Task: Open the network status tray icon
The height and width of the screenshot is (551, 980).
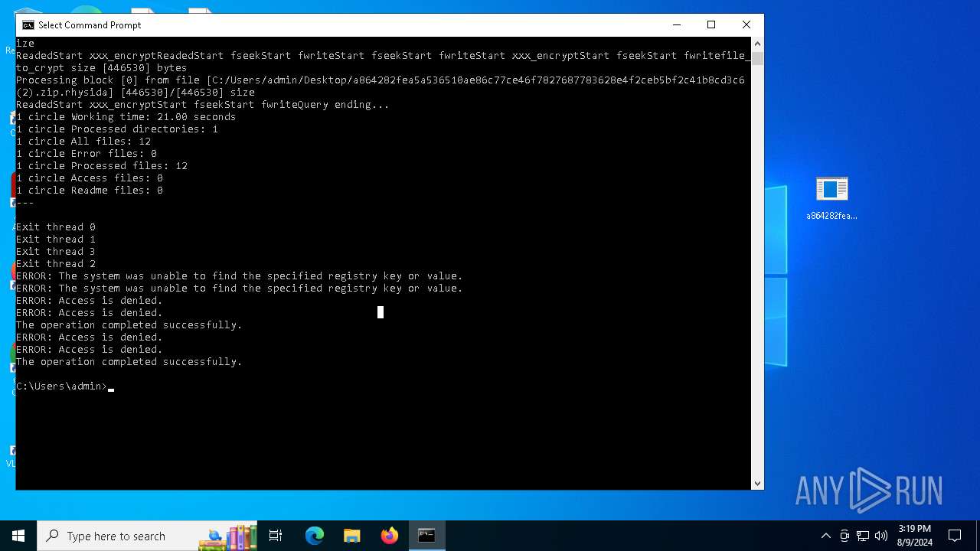Action: [863, 536]
